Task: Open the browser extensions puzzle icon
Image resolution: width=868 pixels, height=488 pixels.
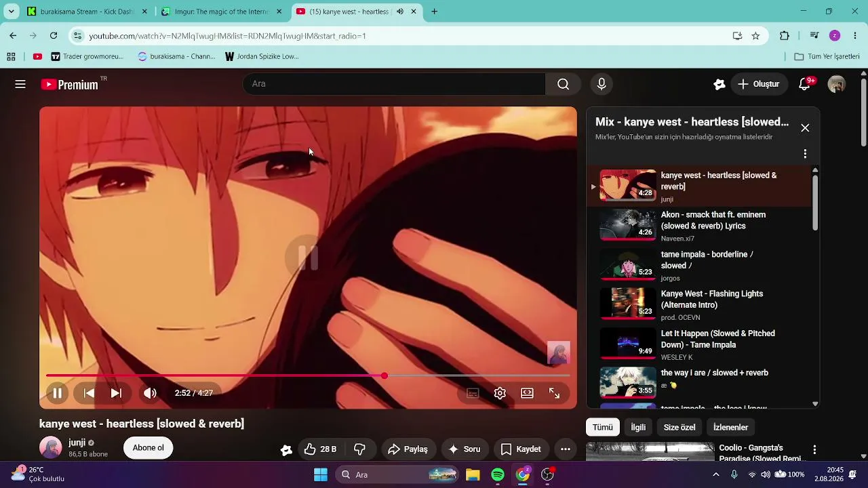Action: pos(785,36)
